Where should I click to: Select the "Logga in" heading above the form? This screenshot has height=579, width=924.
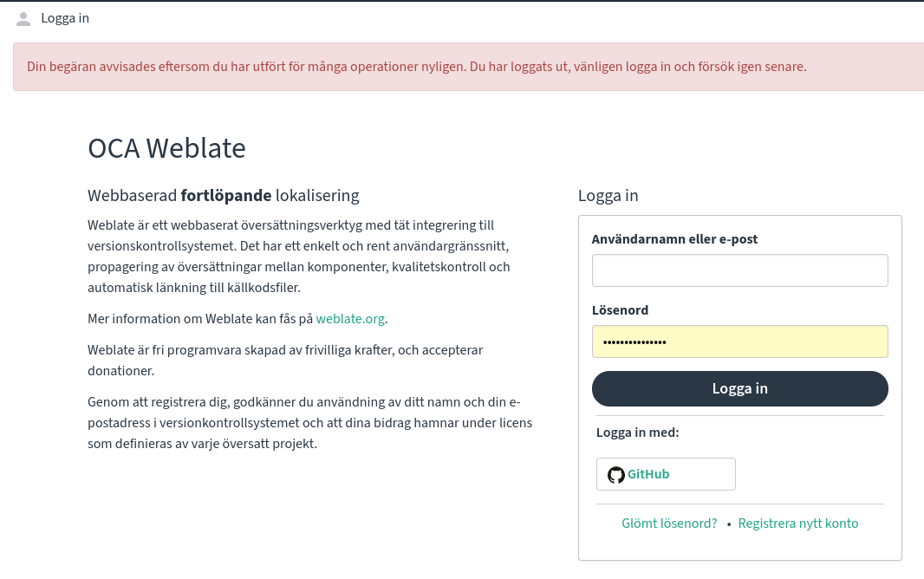coord(608,196)
